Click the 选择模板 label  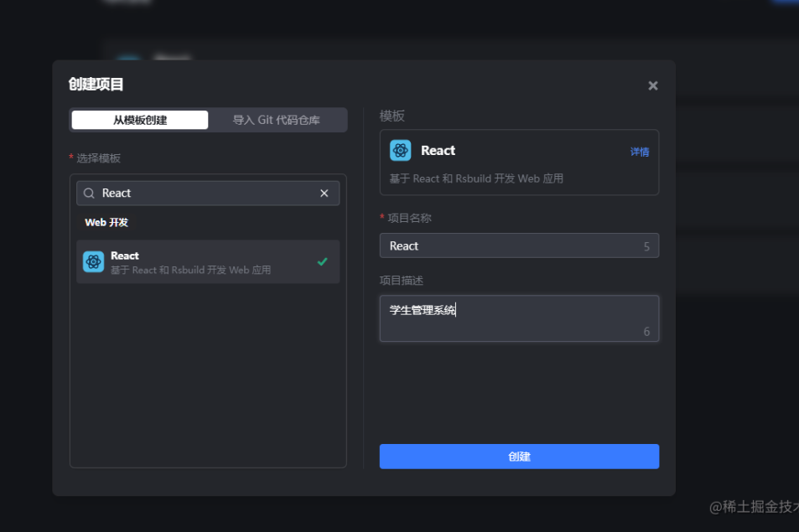(98, 158)
